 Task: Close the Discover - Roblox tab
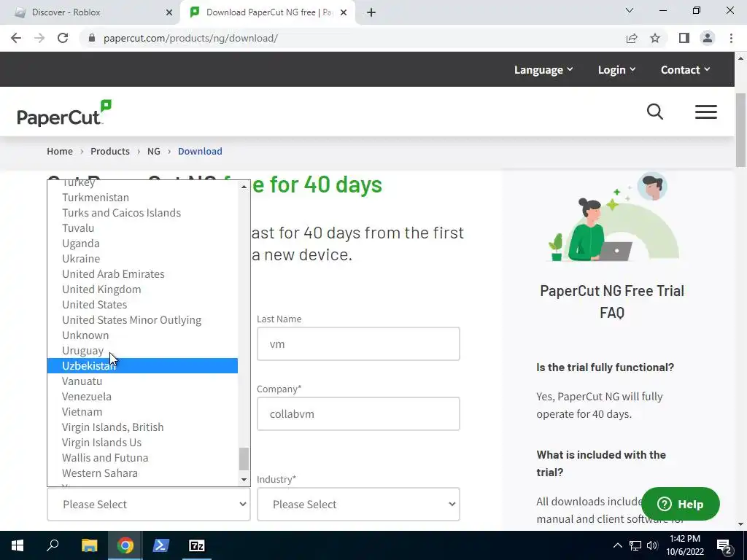click(x=169, y=12)
